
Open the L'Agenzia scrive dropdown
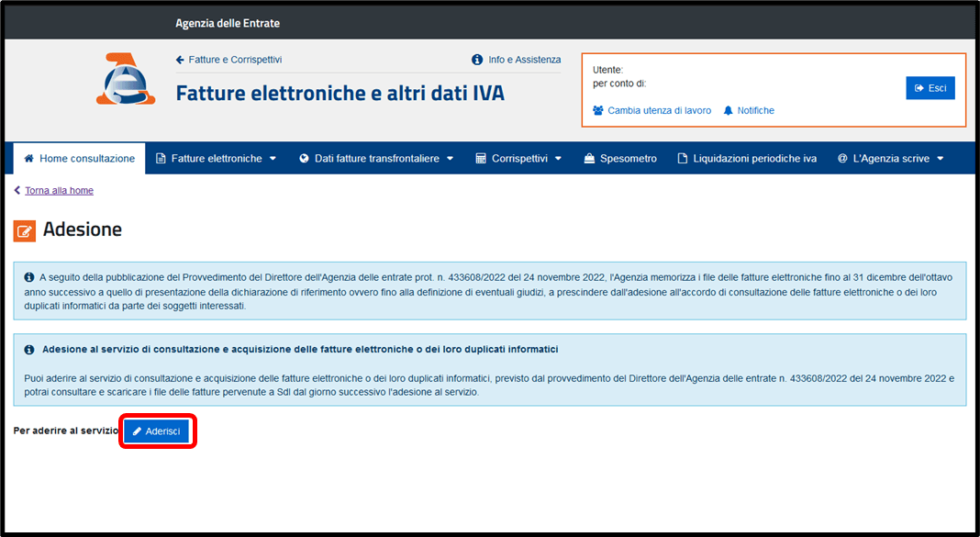(939, 159)
